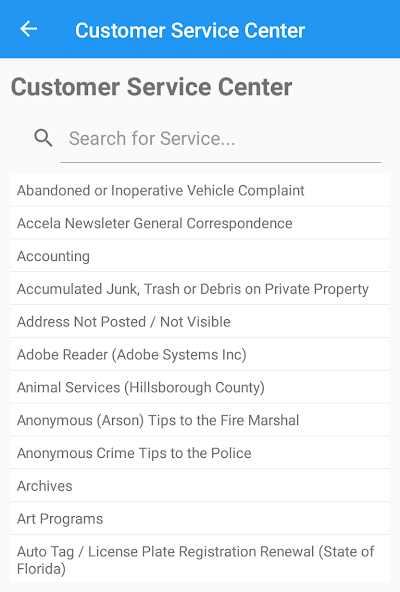Focus the Search for Service field
Viewport: 400px width, 592px height.
click(x=221, y=139)
